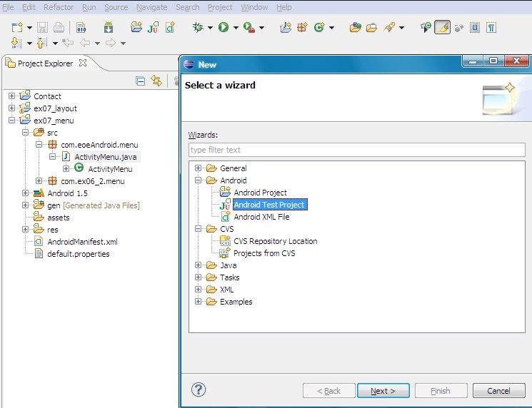Screen dimensions: 532x408
Task: Open the Navigate menu
Action: click(x=151, y=7)
